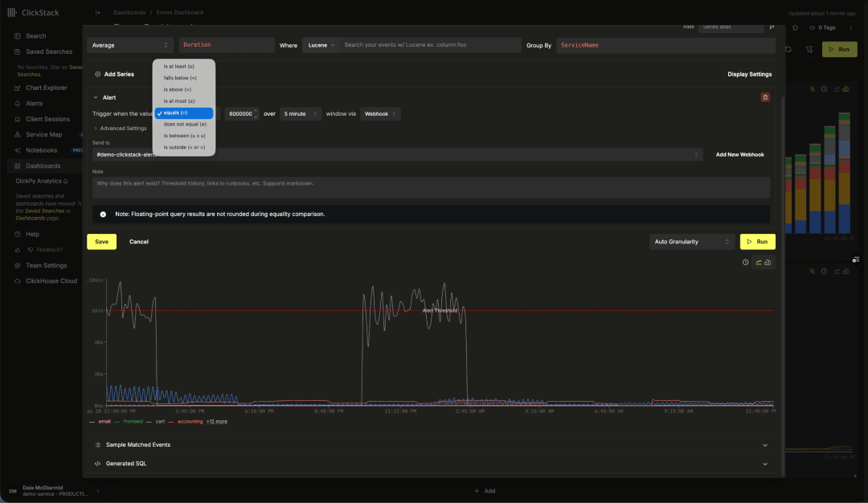The width and height of the screenshot is (868, 503).
Task: Open ClickHouse Cloud in the sidebar
Action: pyautogui.click(x=51, y=281)
